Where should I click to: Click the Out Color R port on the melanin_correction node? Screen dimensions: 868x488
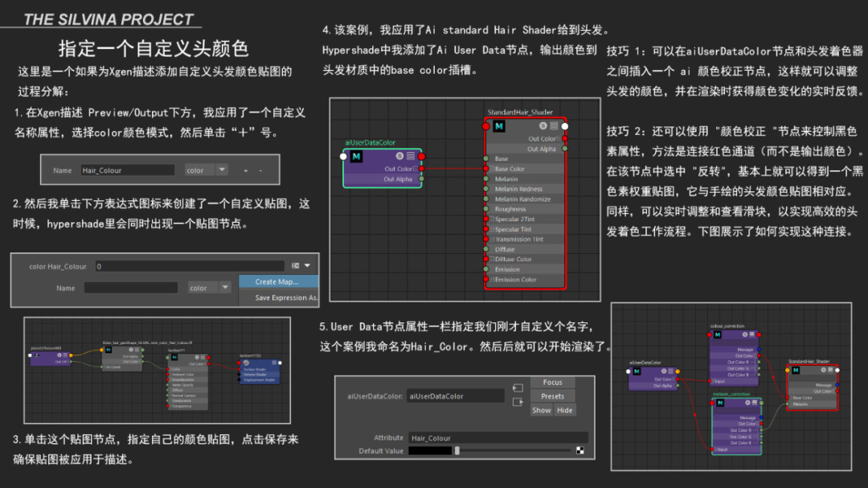(x=761, y=430)
